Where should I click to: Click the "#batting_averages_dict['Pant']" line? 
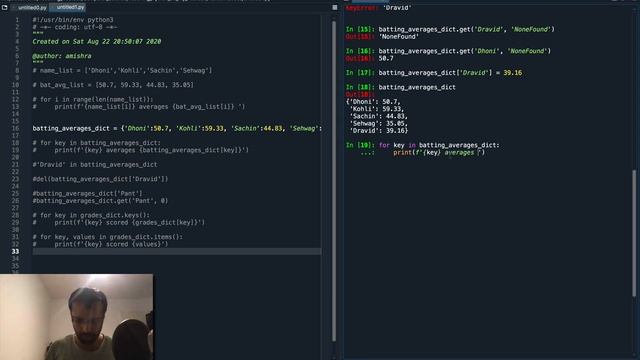tap(88, 193)
